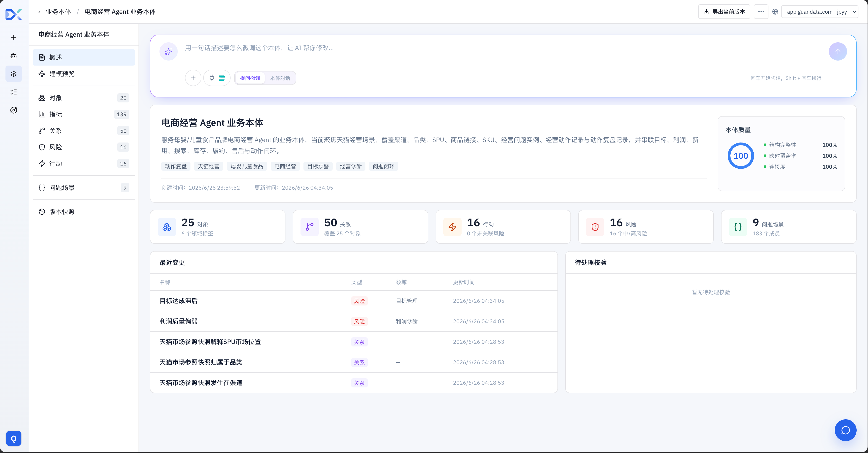The height and width of the screenshot is (453, 868).
Task: Open the 目标达成滞后 change row
Action: pyautogui.click(x=354, y=301)
